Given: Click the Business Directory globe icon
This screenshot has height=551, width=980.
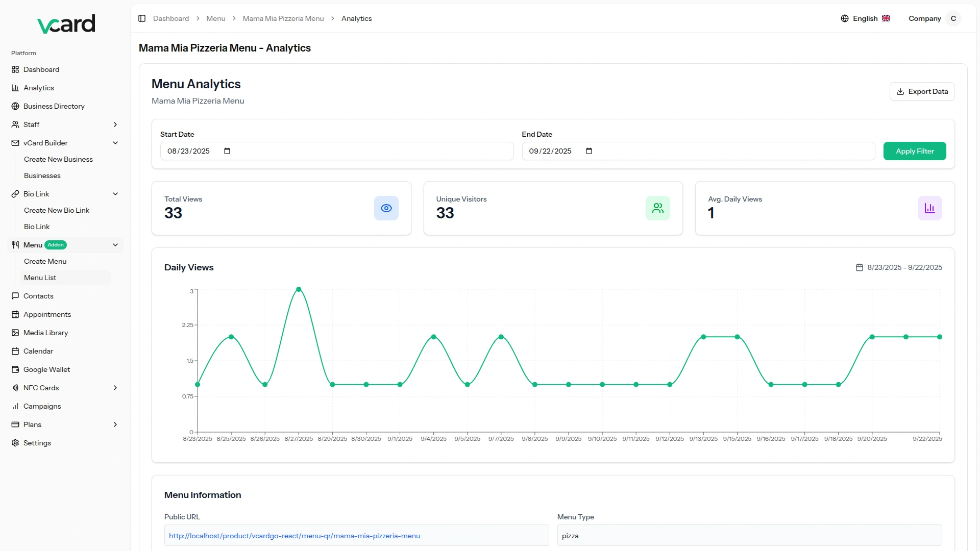Looking at the screenshot, I should tap(15, 106).
